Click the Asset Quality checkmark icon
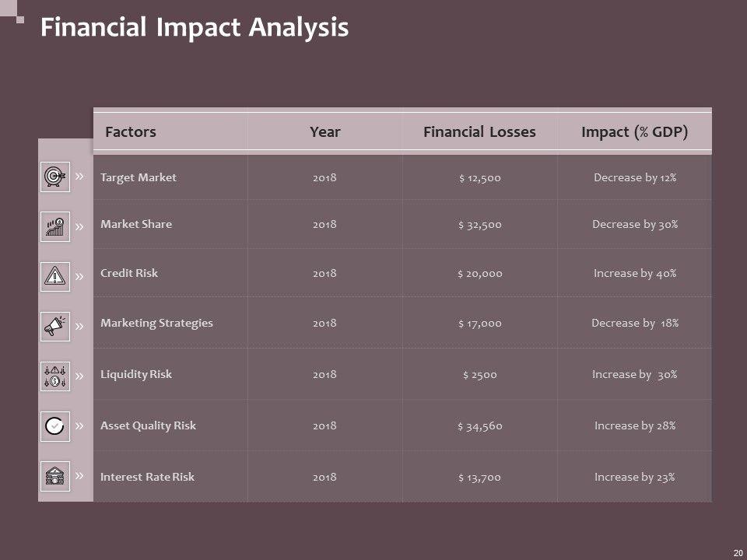Viewport: 747px width, 560px height. 54,426
